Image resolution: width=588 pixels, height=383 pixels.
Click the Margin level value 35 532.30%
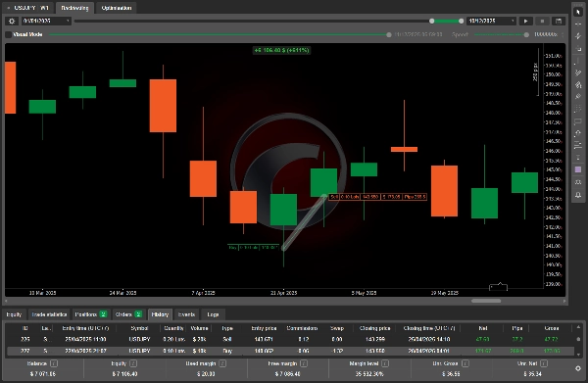pyautogui.click(x=369, y=373)
